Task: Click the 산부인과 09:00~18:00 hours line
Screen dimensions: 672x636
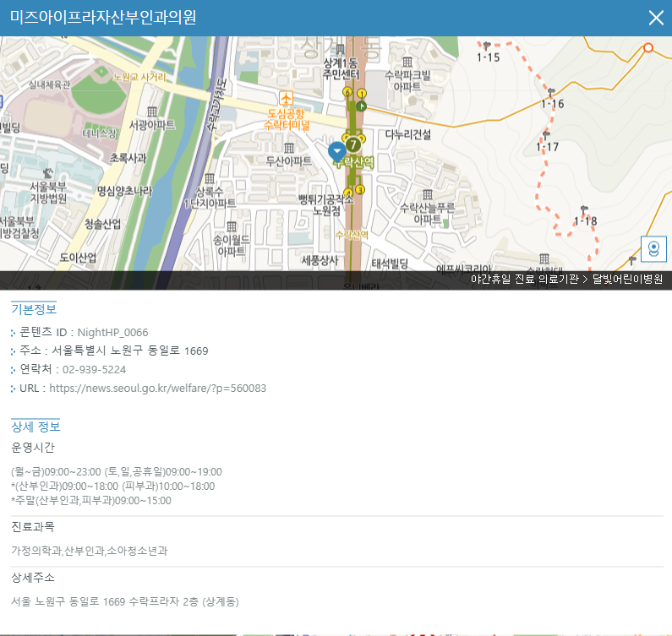Action: [113, 487]
